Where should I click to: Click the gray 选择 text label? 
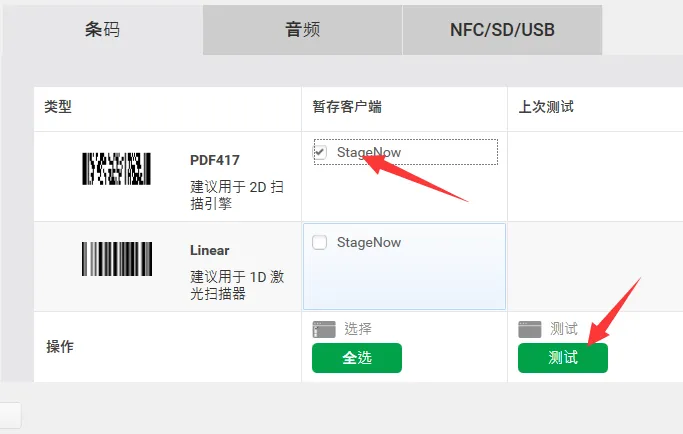[x=358, y=329]
